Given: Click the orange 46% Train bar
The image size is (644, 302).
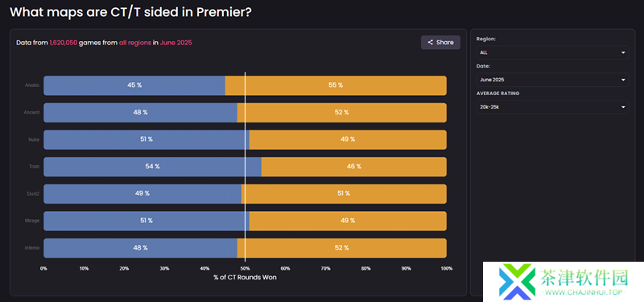Looking at the screenshot, I should (354, 167).
